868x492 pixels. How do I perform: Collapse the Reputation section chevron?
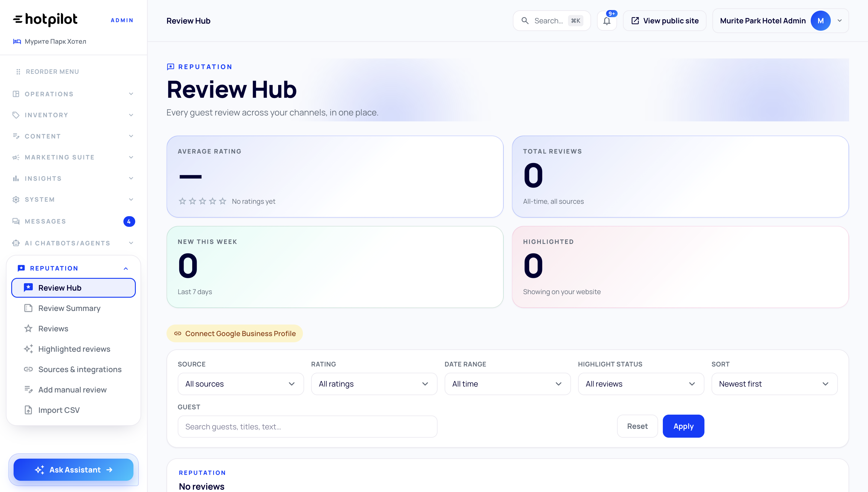click(x=126, y=268)
